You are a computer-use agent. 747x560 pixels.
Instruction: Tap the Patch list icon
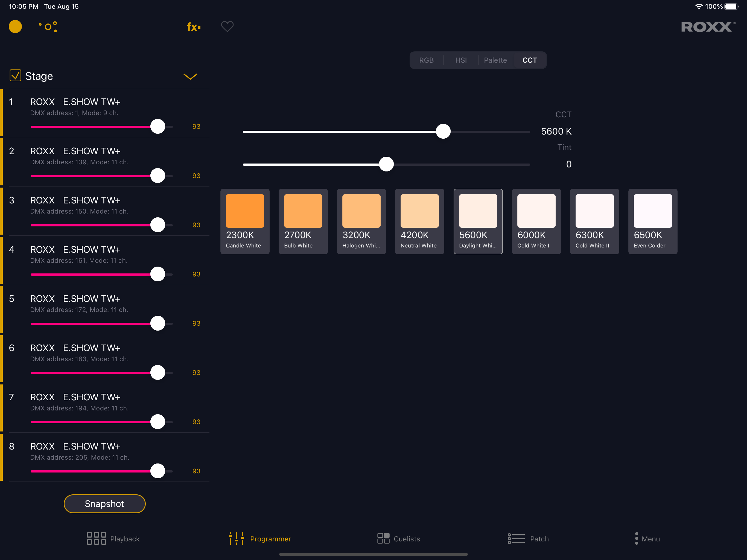516,538
